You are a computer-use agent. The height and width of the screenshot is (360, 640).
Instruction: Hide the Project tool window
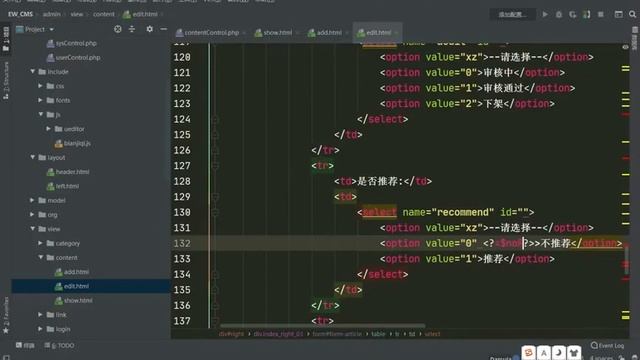(164, 29)
